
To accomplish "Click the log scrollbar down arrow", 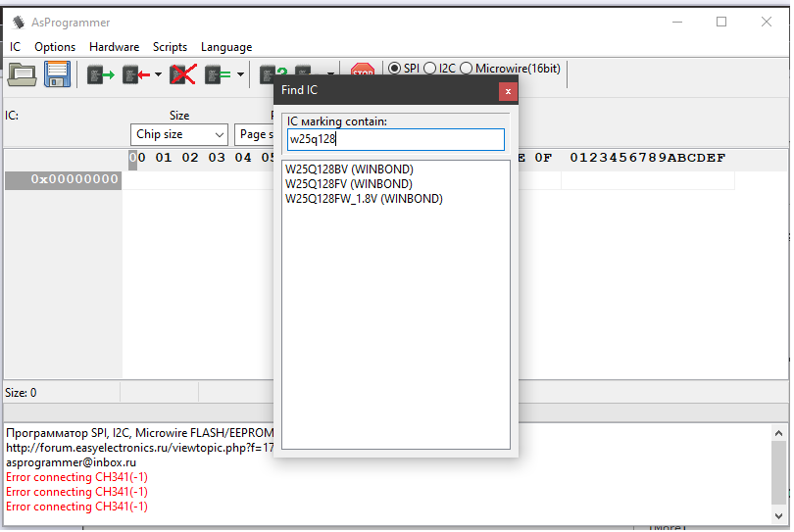I will pos(779,516).
